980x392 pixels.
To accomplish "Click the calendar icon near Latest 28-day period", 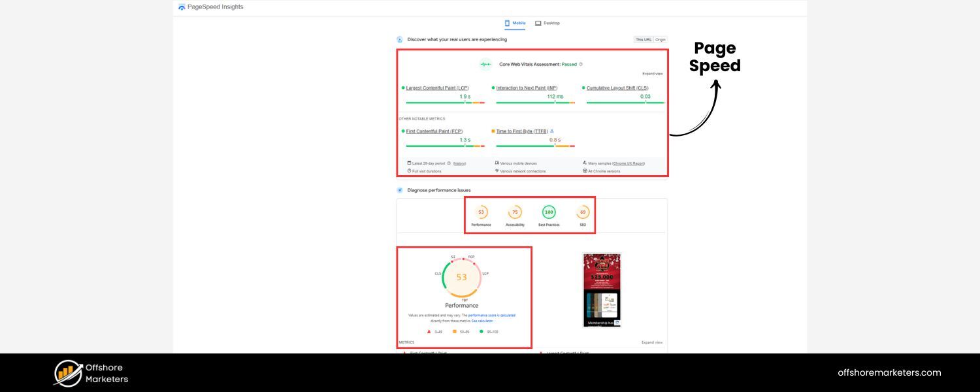I will [x=409, y=162].
